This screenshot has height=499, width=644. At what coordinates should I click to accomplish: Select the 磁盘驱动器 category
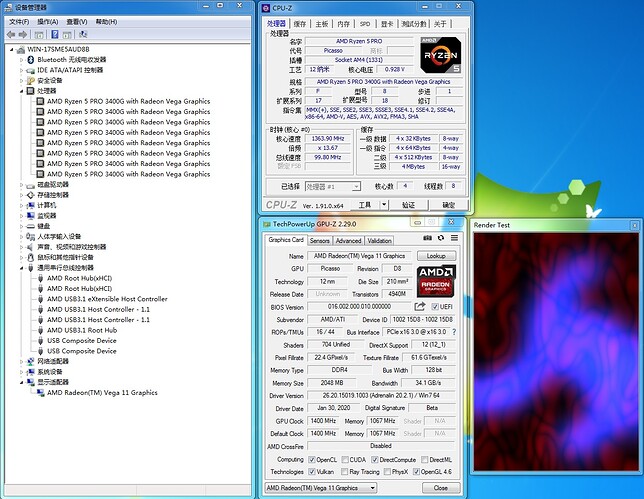(x=53, y=184)
